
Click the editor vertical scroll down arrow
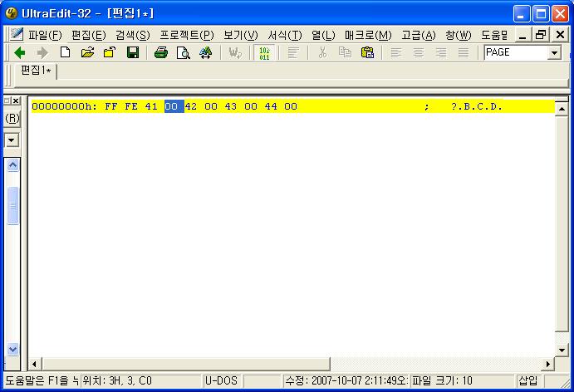pyautogui.click(x=562, y=350)
